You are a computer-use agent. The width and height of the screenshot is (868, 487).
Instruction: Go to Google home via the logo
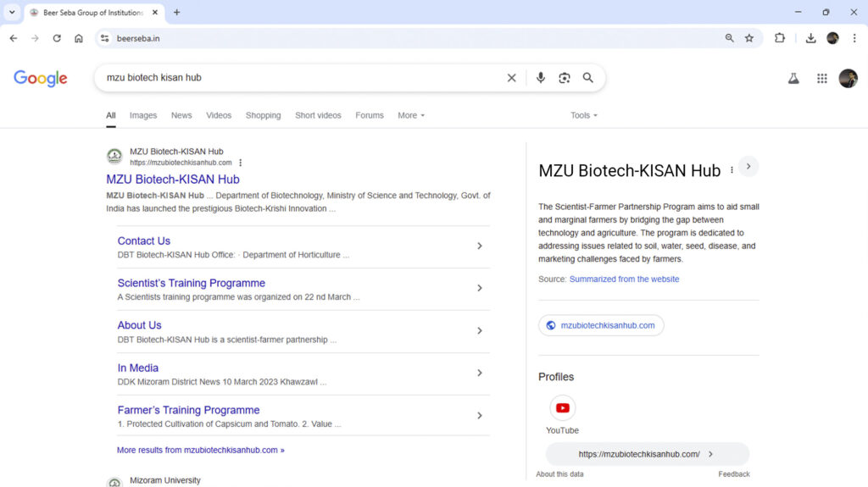point(41,79)
